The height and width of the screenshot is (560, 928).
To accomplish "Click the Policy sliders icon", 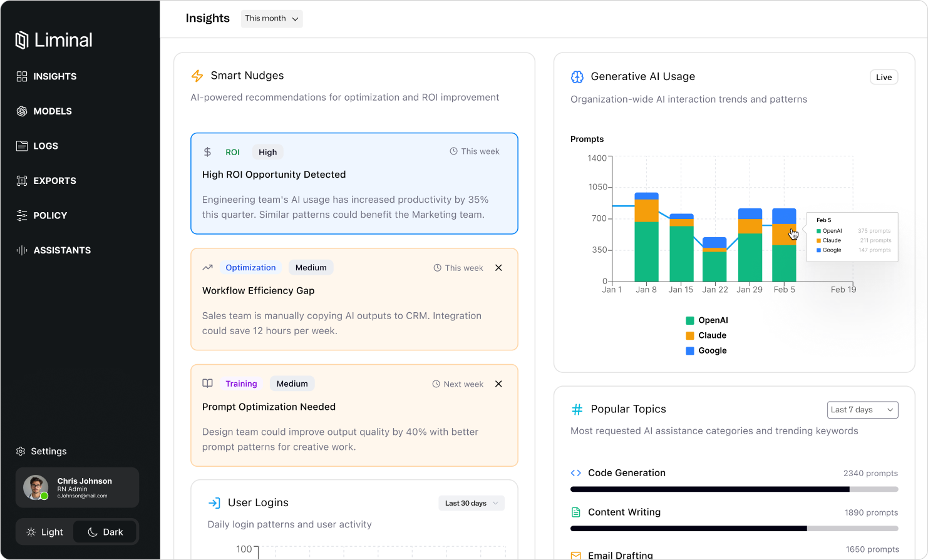I will pyautogui.click(x=22, y=215).
